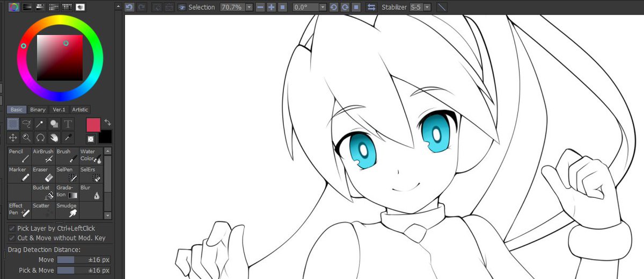The image size is (644, 279).
Task: Rotate canvas counterclockwise
Action: click(x=333, y=7)
